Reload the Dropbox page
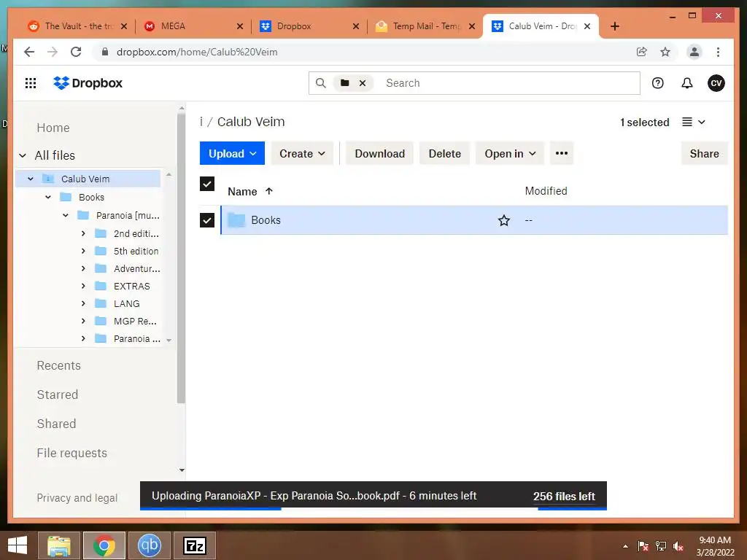 tap(76, 52)
